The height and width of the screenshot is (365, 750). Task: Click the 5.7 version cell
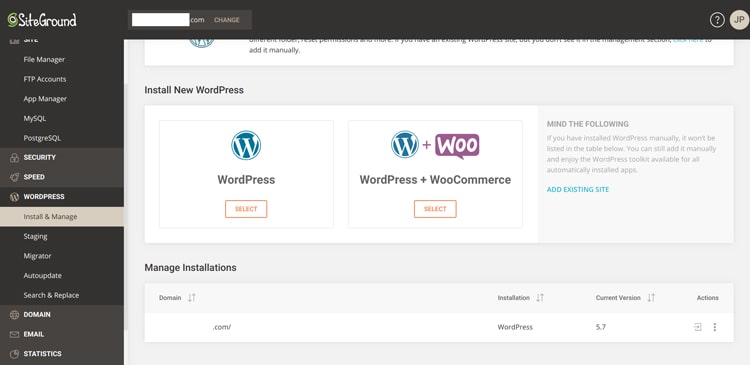601,327
